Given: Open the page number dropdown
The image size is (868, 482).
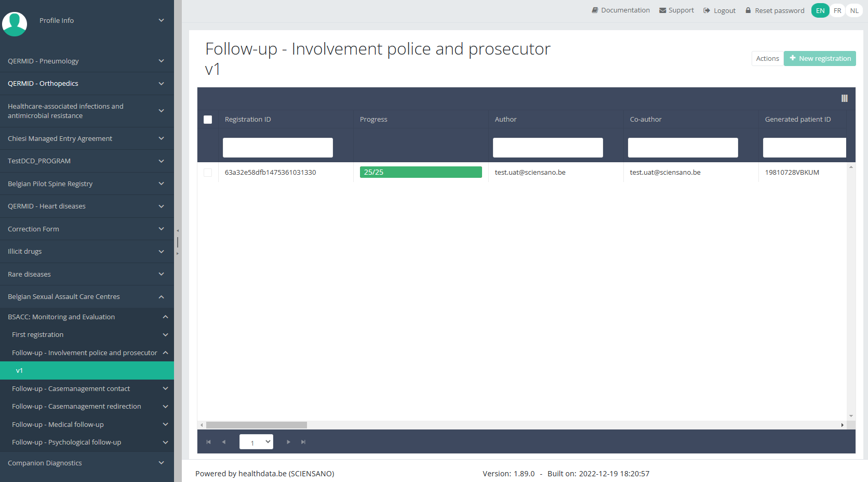Looking at the screenshot, I should pyautogui.click(x=256, y=442).
